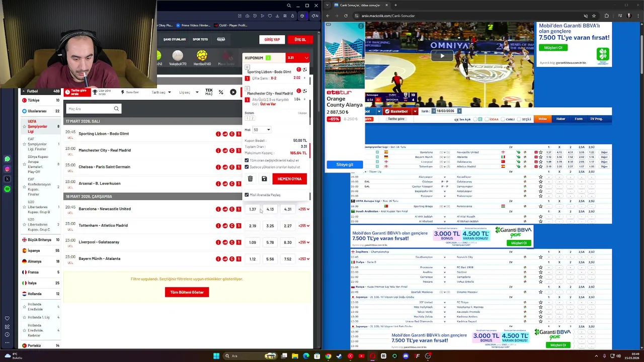Open the 'Tarih seç' date dropdown
Viewport: 644px width, 362px height.
tap(162, 93)
